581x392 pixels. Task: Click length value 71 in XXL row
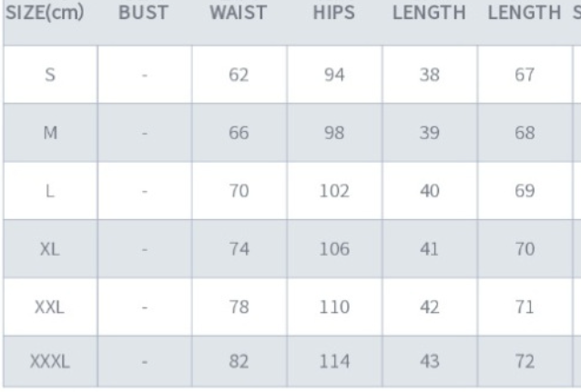tap(525, 308)
